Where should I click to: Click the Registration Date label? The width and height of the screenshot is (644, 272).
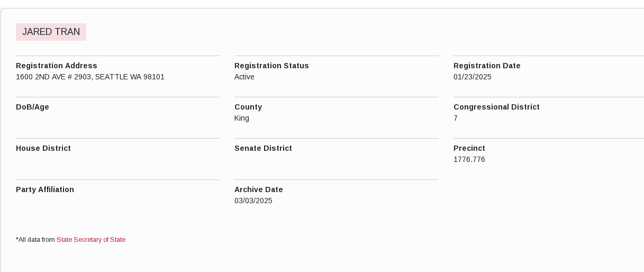pyautogui.click(x=487, y=66)
